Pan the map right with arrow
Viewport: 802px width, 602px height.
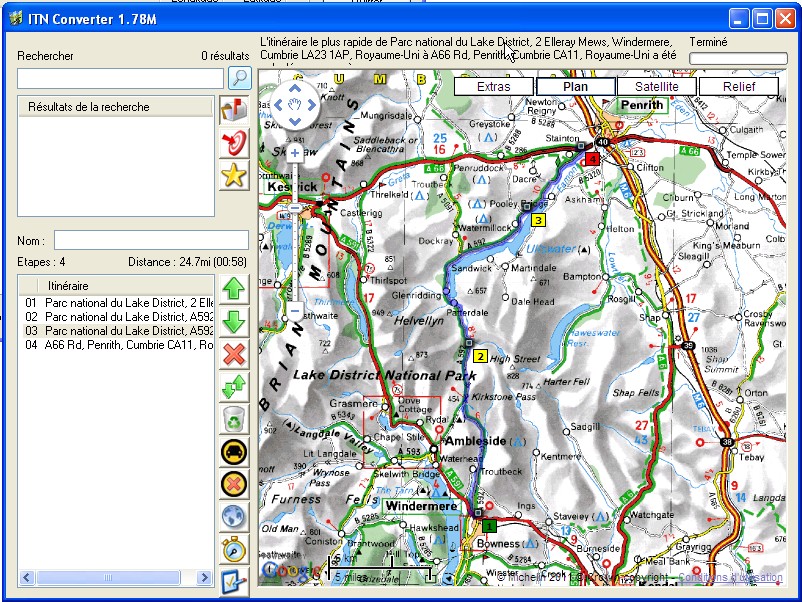[x=311, y=105]
